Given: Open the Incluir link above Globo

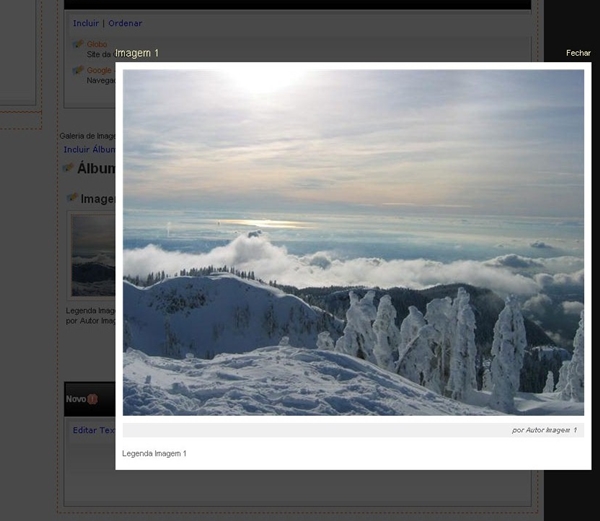Looking at the screenshot, I should pyautogui.click(x=86, y=23).
